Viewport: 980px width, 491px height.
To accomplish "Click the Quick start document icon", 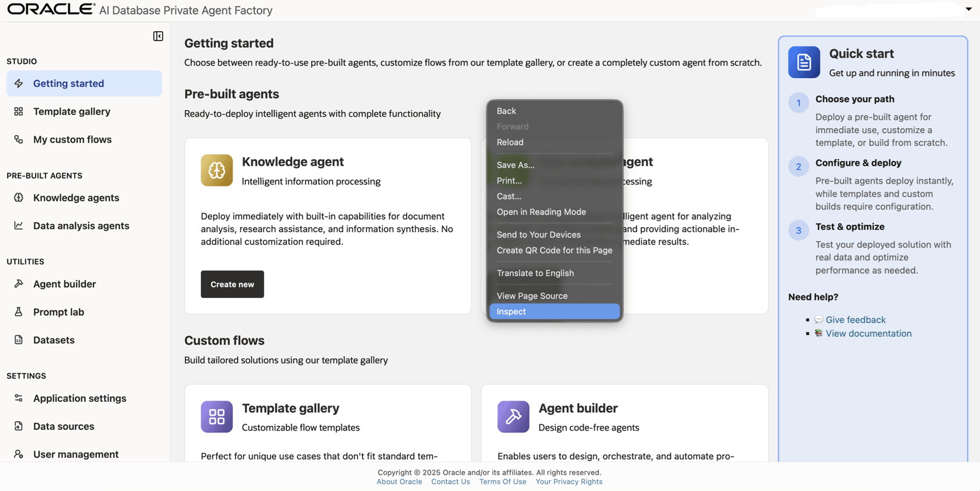I will pos(804,62).
